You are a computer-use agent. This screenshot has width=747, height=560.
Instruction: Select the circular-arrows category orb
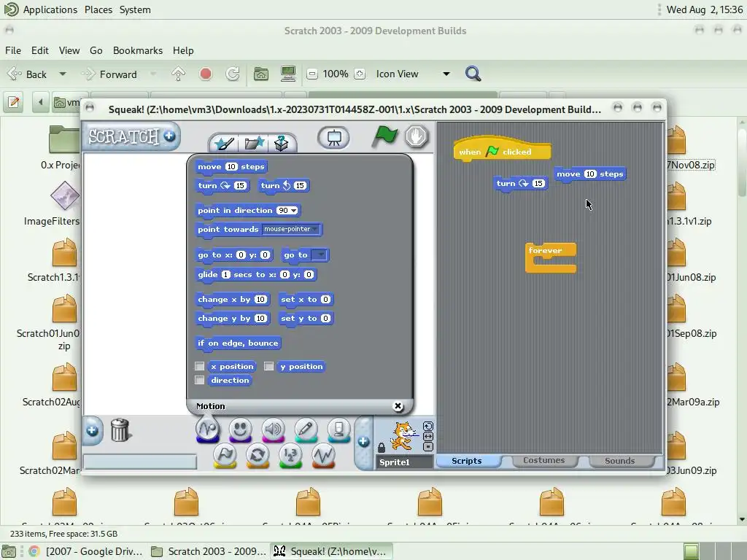pyautogui.click(x=258, y=455)
